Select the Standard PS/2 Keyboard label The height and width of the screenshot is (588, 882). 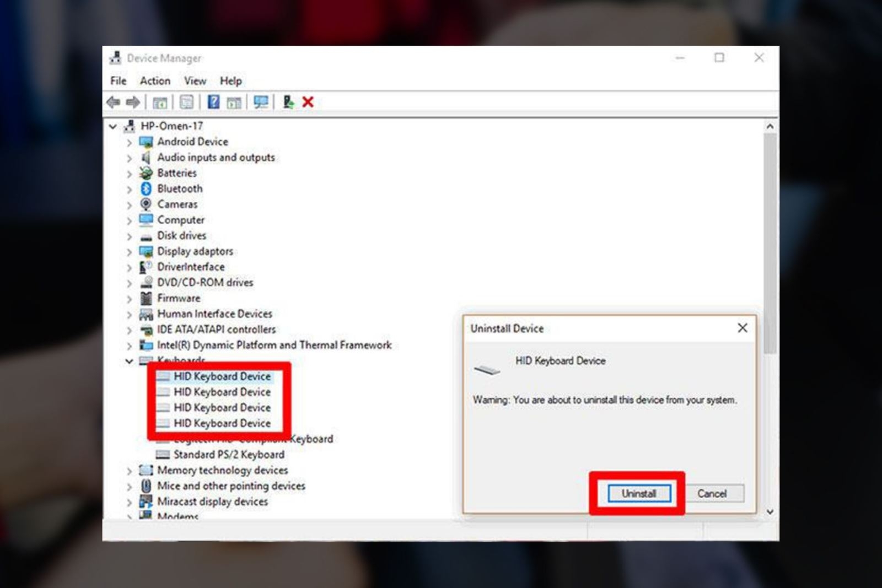coord(229,455)
